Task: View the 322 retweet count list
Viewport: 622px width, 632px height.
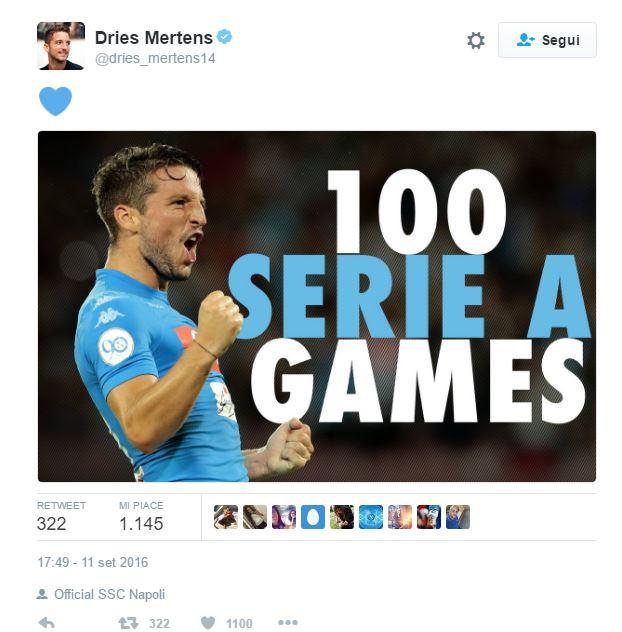Action: click(61, 517)
